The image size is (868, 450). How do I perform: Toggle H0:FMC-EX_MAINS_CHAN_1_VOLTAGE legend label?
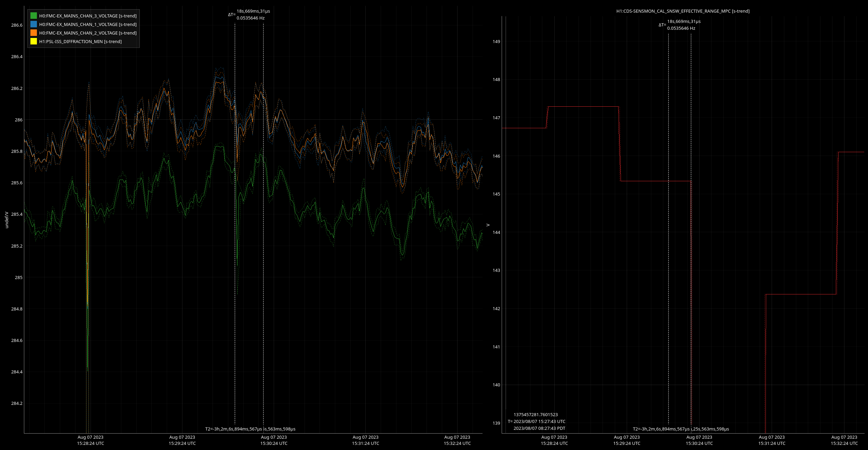click(87, 24)
